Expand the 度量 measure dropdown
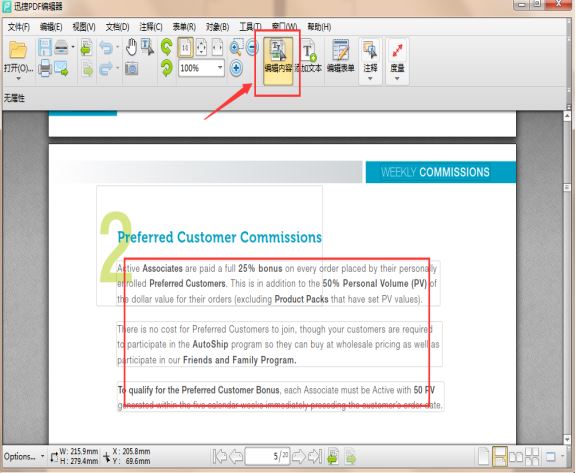Image resolution: width=576 pixels, height=473 pixels. (397, 78)
